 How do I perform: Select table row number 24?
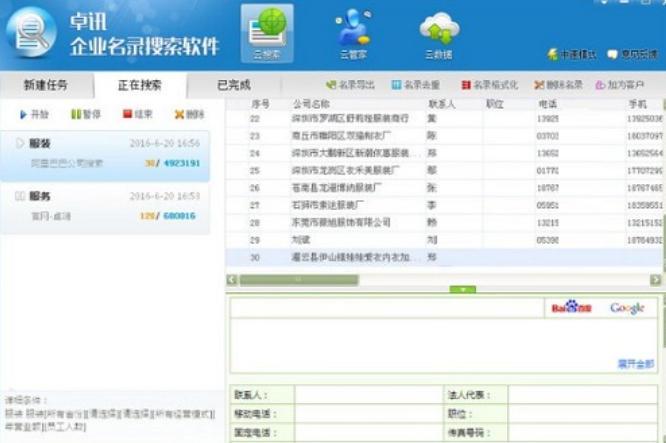pyautogui.click(x=444, y=153)
